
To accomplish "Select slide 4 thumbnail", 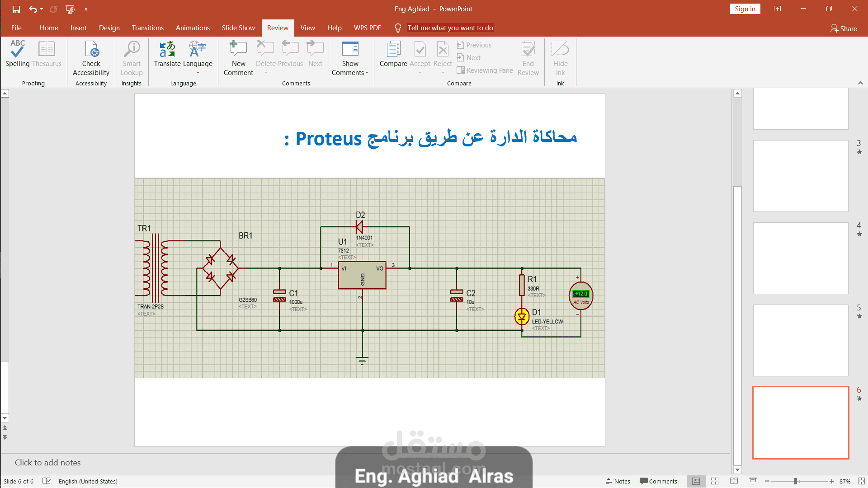I will [x=800, y=258].
